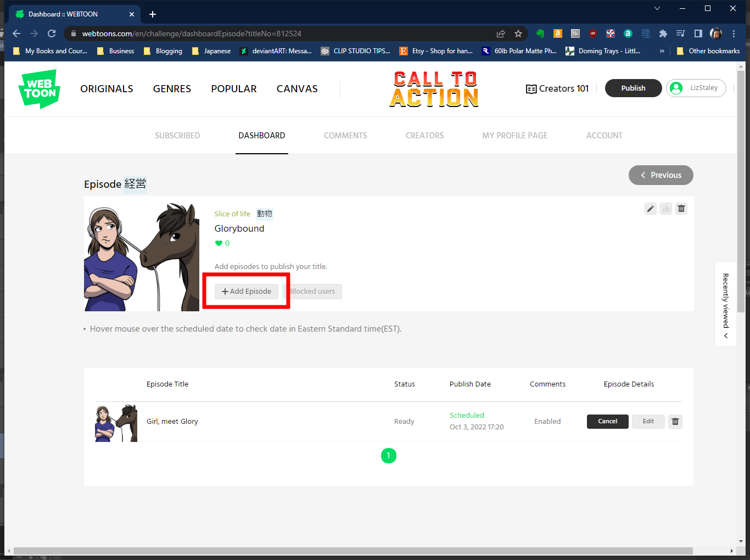
Task: Click the 'Slice of life' genre link
Action: click(x=232, y=214)
